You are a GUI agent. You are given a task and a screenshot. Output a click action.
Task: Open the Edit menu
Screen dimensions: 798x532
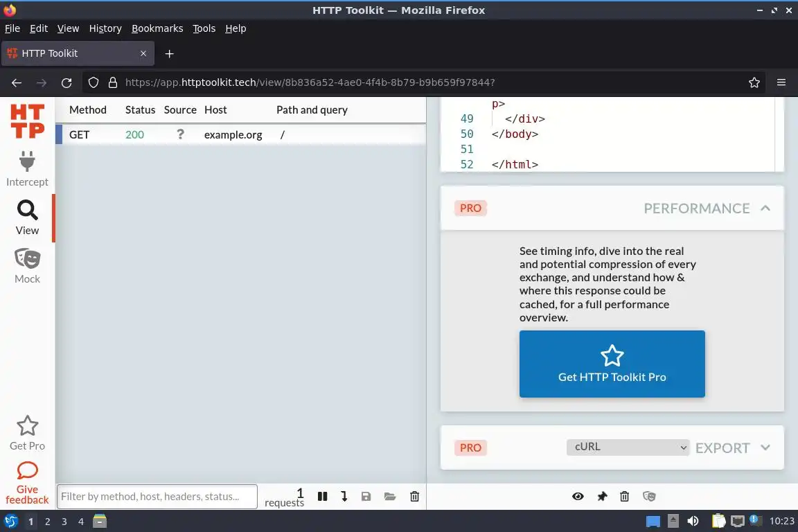point(39,28)
